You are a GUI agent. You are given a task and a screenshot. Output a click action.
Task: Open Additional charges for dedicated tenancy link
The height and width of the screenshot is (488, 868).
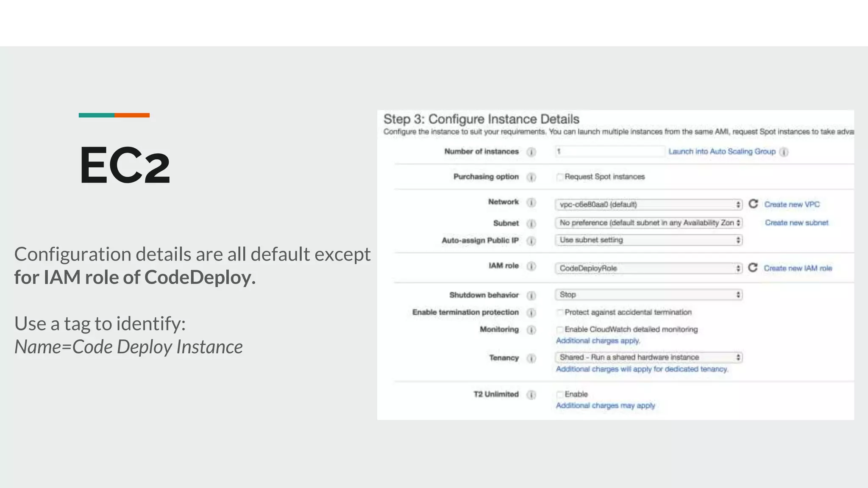point(642,369)
